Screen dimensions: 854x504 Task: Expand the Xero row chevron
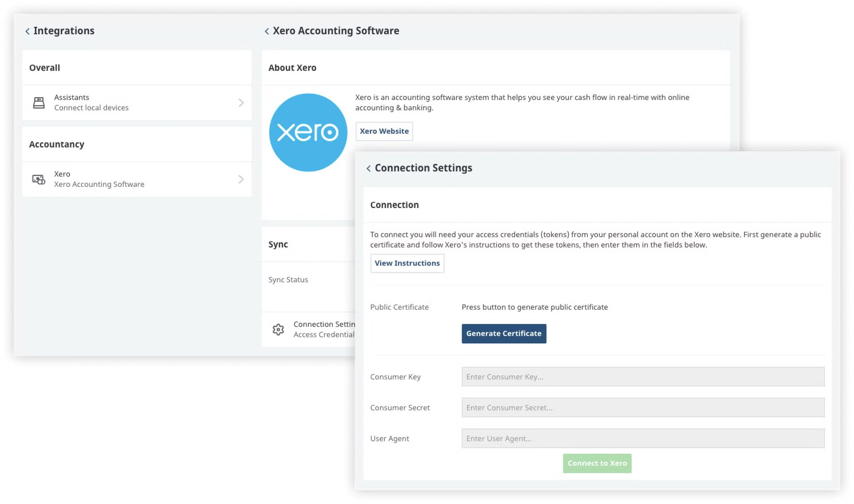point(241,179)
